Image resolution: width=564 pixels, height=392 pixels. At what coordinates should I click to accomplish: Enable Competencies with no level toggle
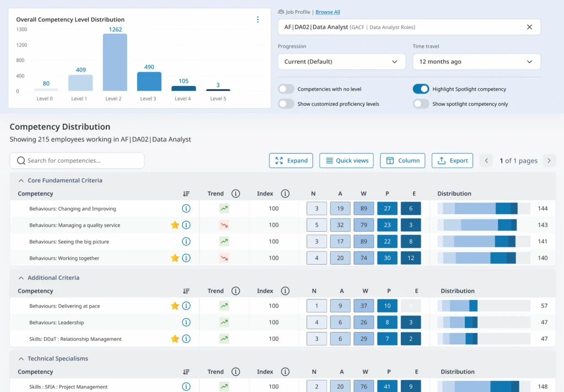tap(286, 89)
